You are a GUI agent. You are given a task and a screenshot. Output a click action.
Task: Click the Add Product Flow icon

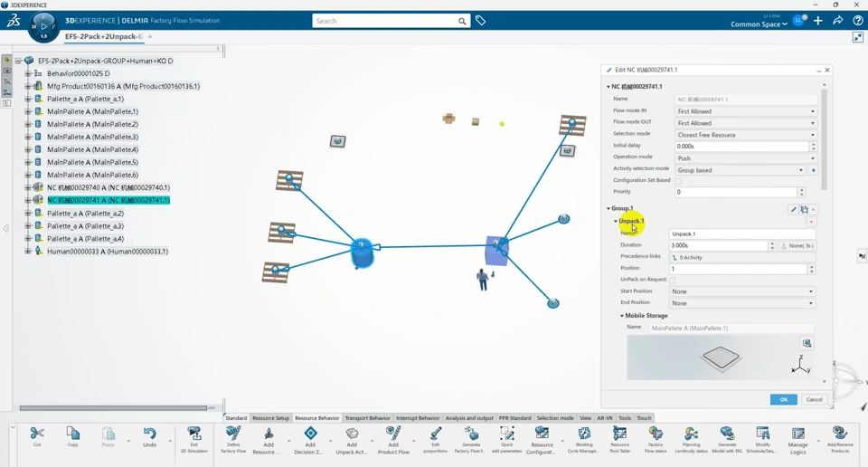tap(393, 434)
